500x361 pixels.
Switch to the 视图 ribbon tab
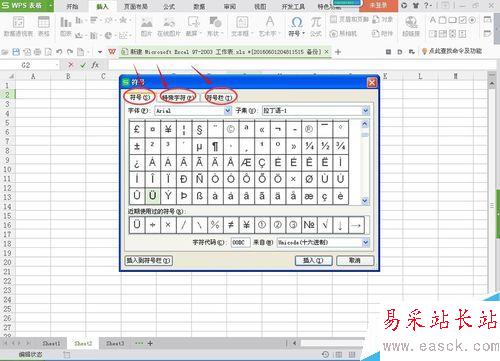coord(260,6)
